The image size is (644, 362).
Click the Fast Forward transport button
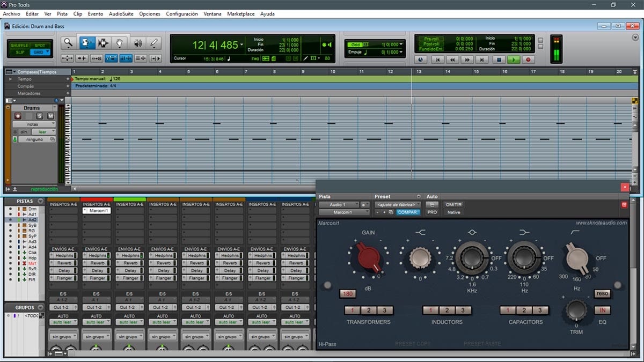467,60
